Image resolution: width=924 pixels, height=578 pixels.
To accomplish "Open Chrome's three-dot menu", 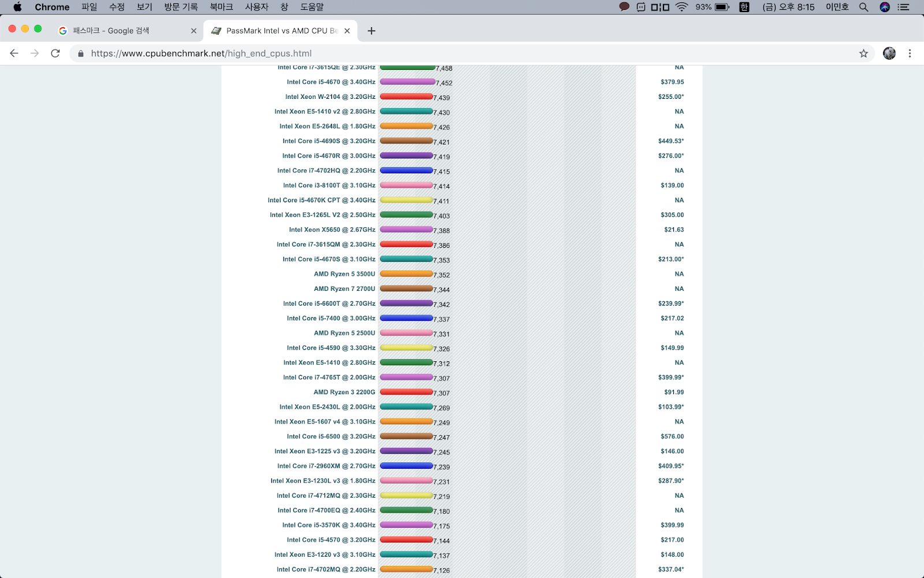I will 910,53.
